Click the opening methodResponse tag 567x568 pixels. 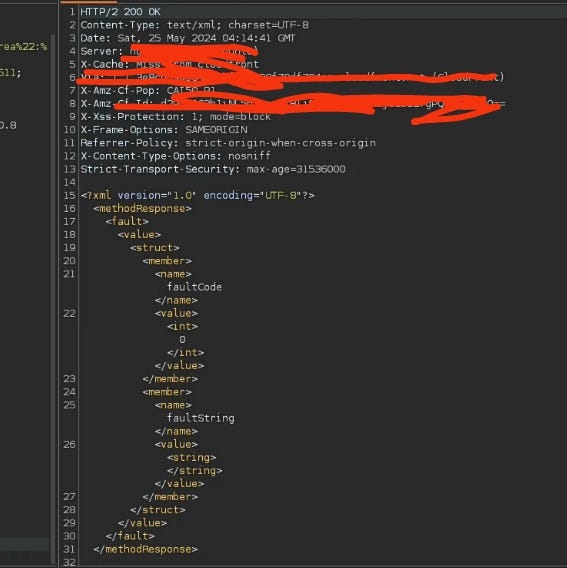(x=142, y=208)
